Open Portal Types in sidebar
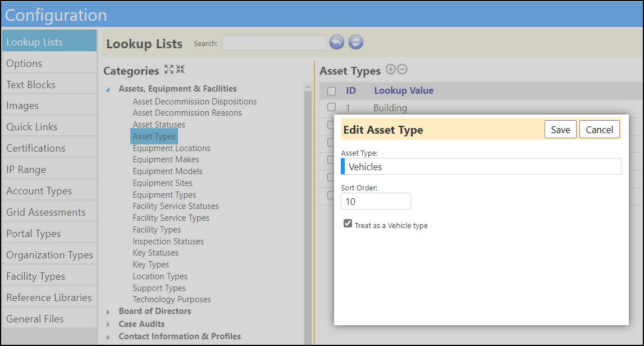This screenshot has width=644, height=346. coord(49,234)
